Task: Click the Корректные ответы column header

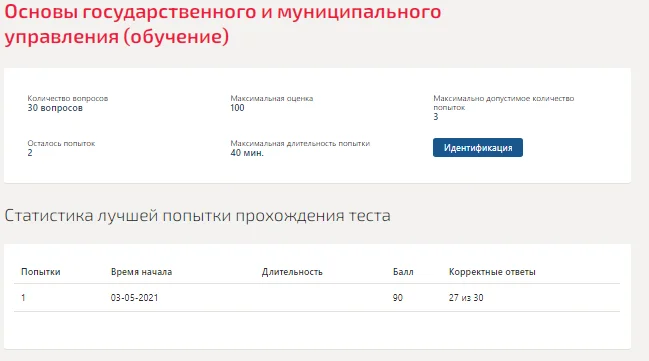Action: pos(492,272)
